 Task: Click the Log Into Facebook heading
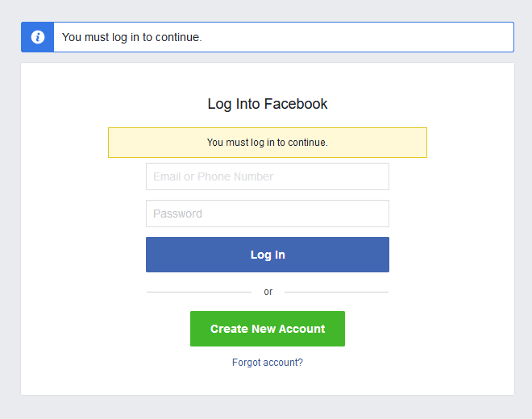[268, 104]
